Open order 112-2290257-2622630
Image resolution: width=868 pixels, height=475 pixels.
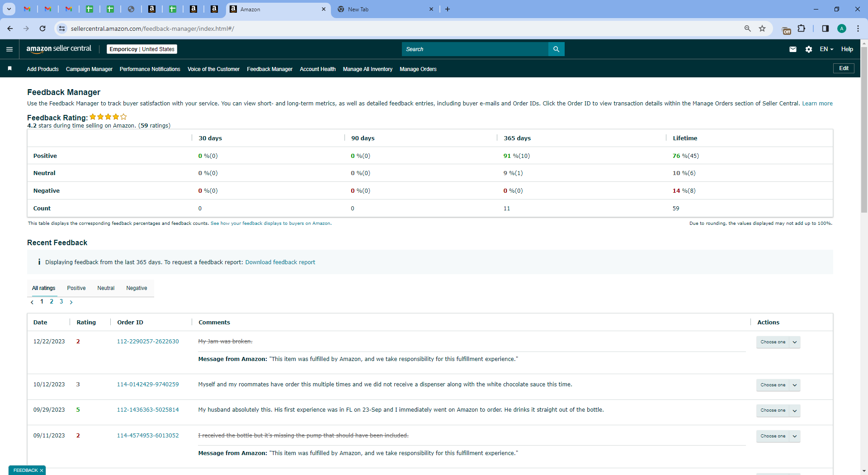pos(148,342)
